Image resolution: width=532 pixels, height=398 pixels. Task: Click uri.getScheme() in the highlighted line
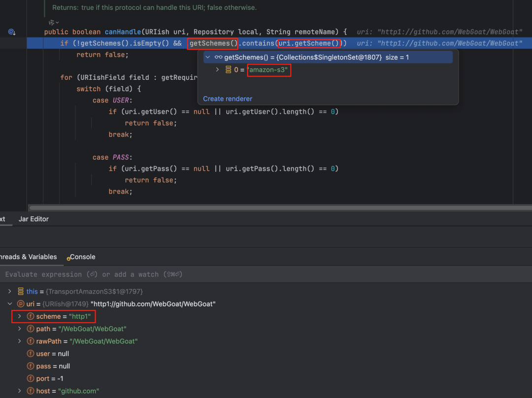[309, 43]
